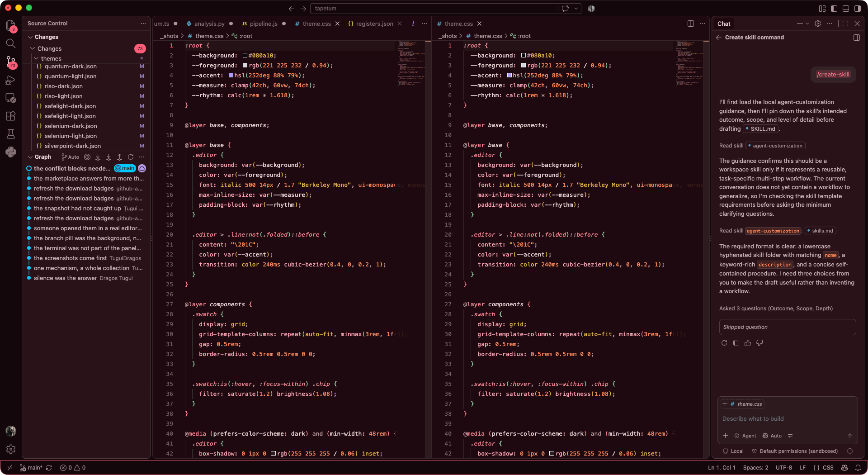Image resolution: width=868 pixels, height=475 pixels.
Task: Open the Agent mode picker
Action: coord(745,436)
